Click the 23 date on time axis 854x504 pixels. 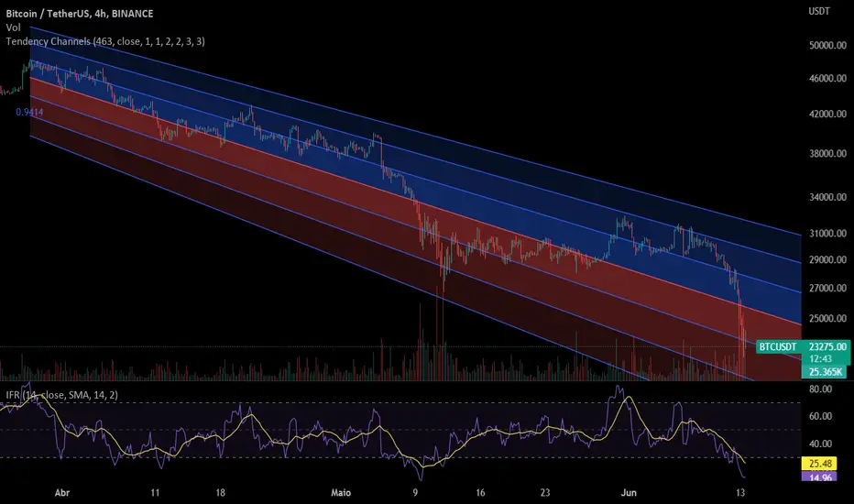pyautogui.click(x=545, y=493)
